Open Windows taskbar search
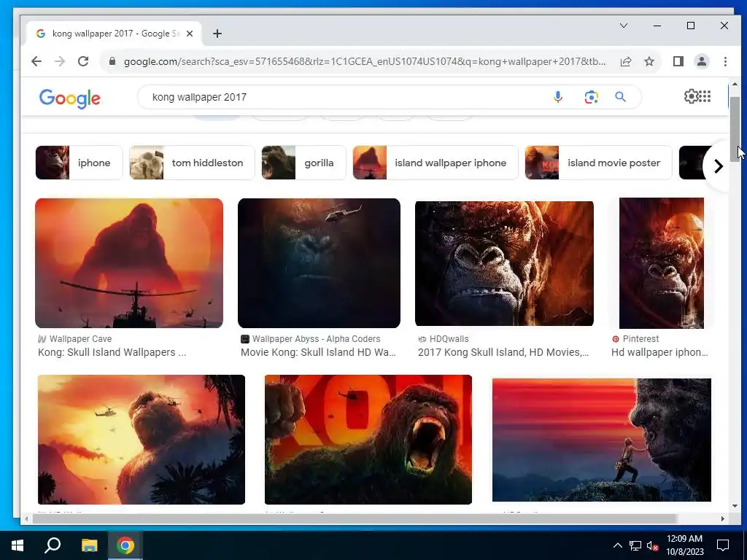The width and height of the screenshot is (747, 560). tap(53, 545)
